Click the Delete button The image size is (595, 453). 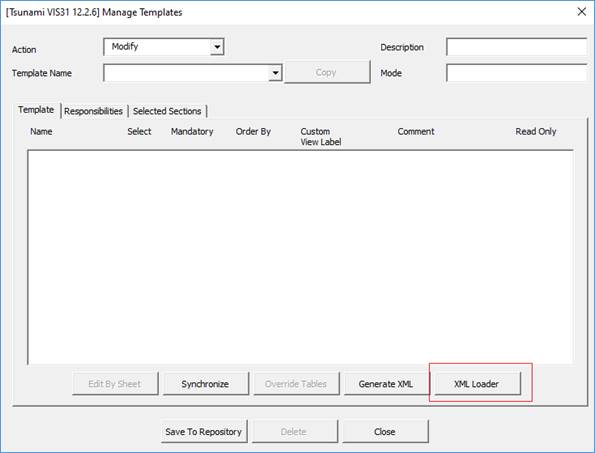tap(294, 432)
